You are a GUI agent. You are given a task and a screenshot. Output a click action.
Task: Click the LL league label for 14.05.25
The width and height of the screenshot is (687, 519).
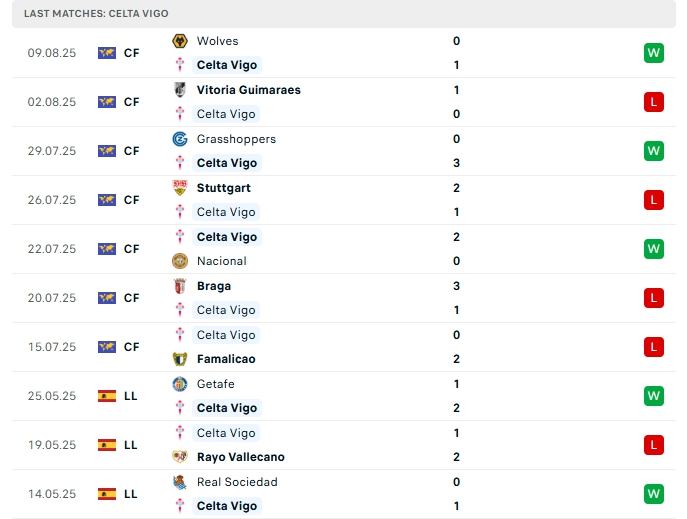[131, 494]
